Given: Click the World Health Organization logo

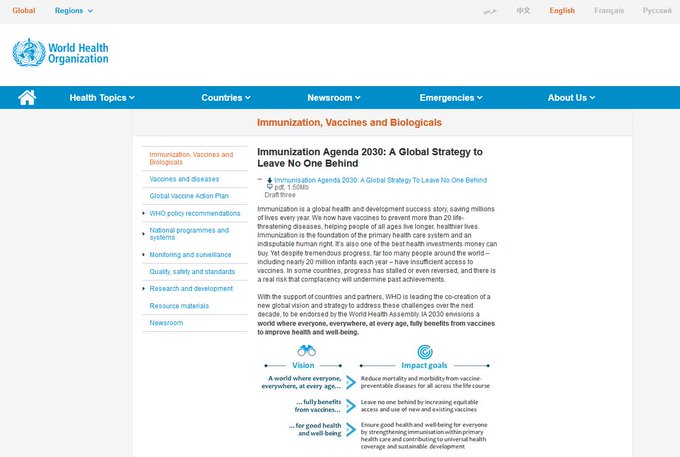Looking at the screenshot, I should point(60,53).
